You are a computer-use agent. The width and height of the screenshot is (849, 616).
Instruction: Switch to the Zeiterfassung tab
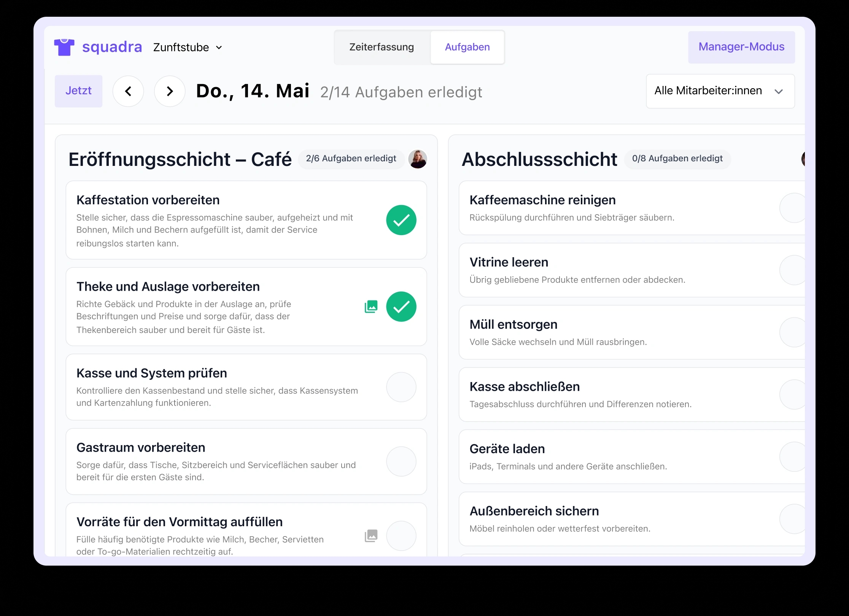(x=382, y=47)
